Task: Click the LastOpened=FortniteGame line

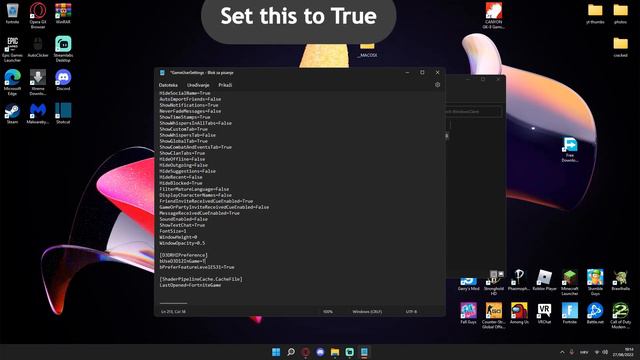Action: click(190, 285)
